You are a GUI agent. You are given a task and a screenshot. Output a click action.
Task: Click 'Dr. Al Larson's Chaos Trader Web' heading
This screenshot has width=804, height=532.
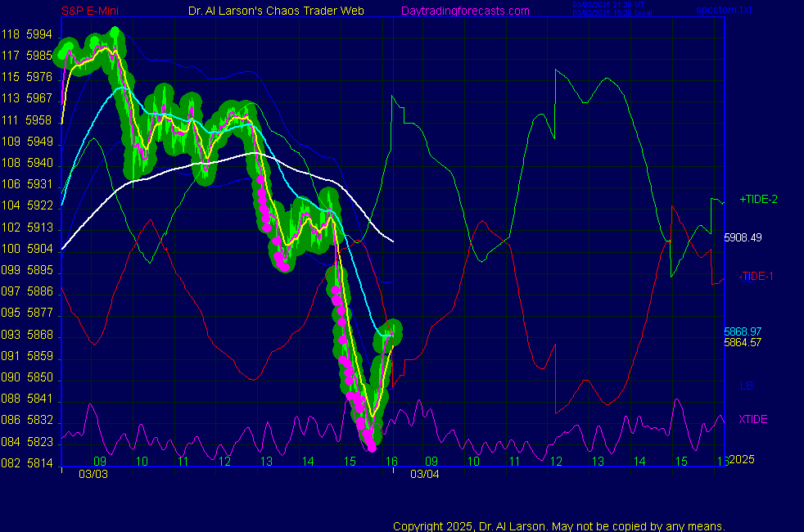coord(276,11)
